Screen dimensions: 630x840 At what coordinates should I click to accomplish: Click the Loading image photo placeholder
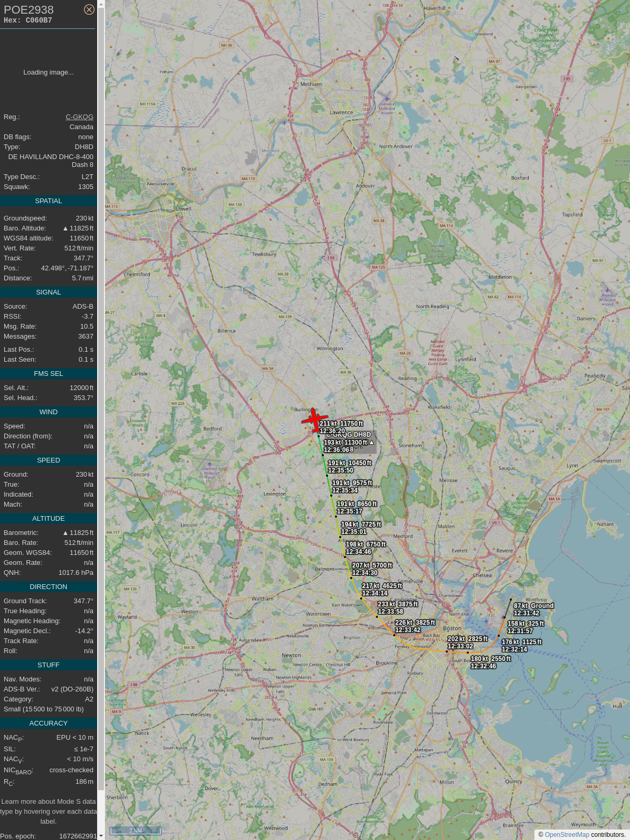tap(48, 72)
